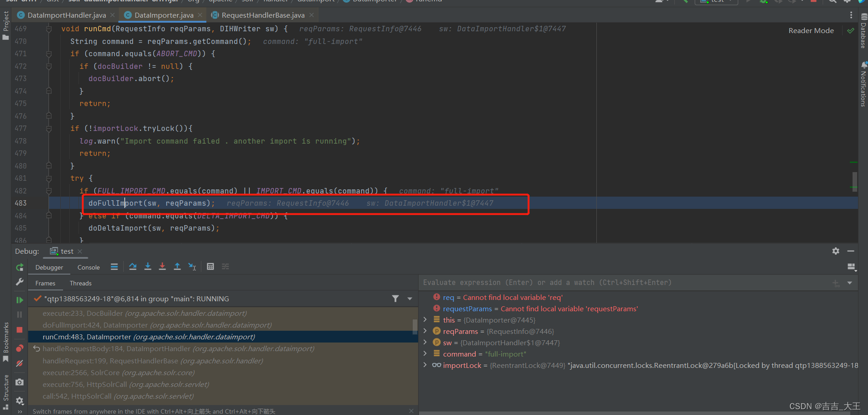Force step into with red arrow

pos(162,267)
